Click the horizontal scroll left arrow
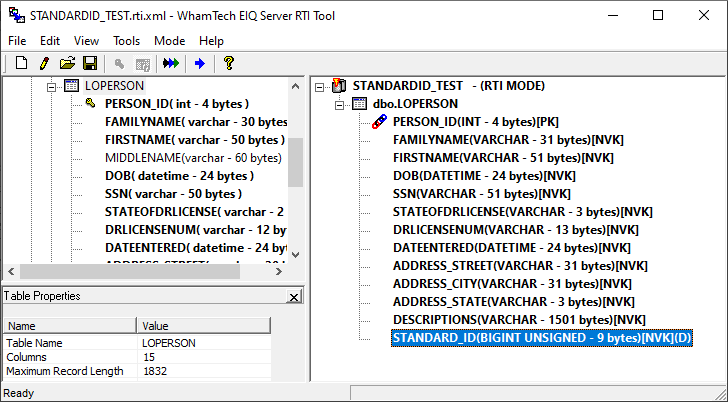The width and height of the screenshot is (728, 402). pos(12,272)
